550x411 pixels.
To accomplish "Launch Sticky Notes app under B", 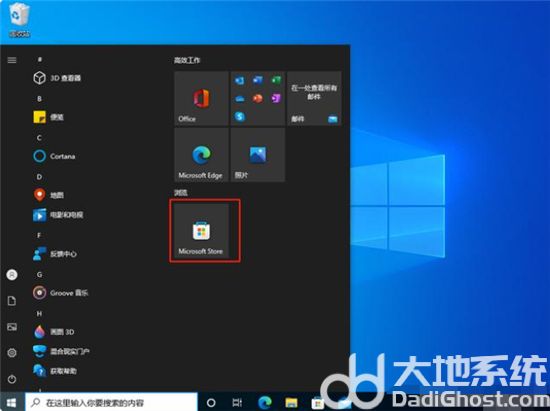I will [48, 117].
